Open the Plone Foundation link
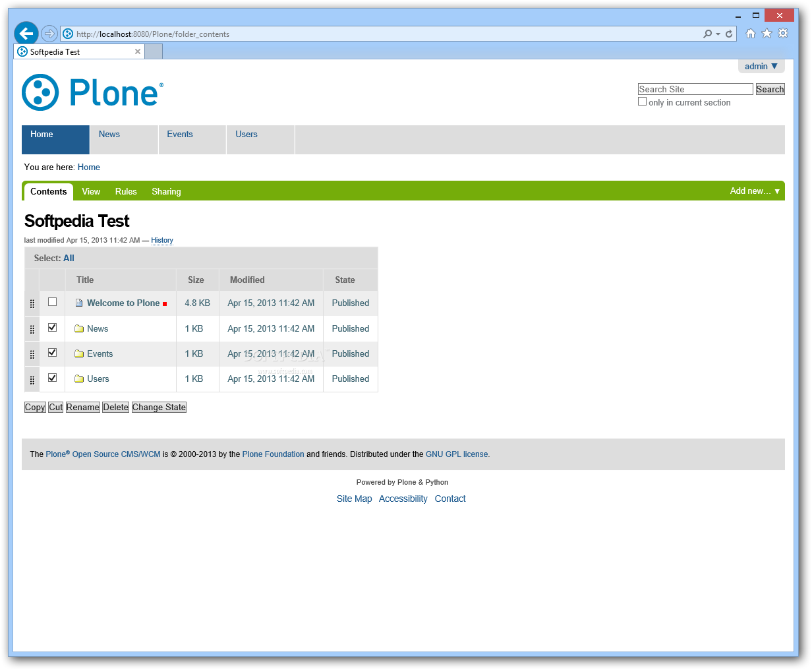This screenshot has height=670, width=812. pyautogui.click(x=274, y=454)
